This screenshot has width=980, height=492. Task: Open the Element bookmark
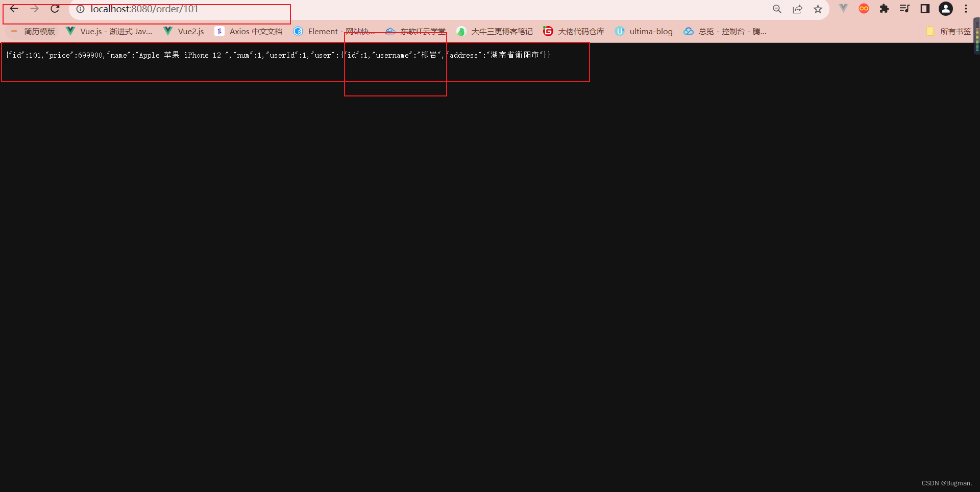pos(334,32)
